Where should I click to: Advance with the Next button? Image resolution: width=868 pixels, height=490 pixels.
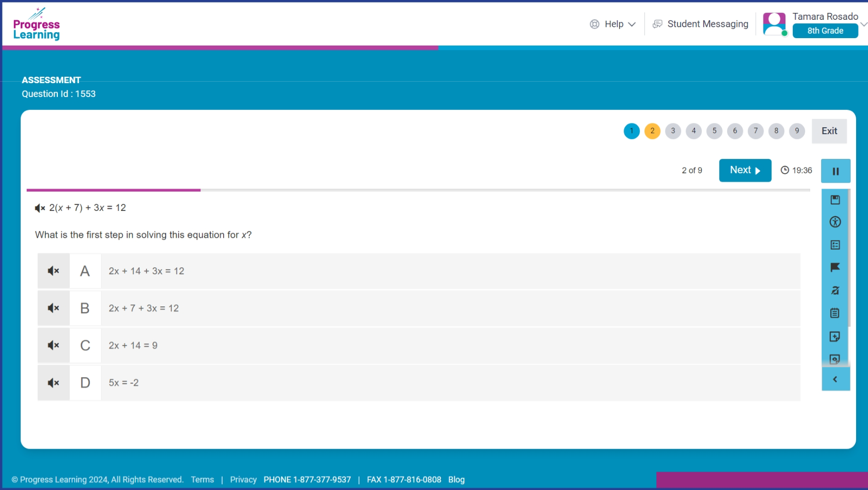click(745, 170)
